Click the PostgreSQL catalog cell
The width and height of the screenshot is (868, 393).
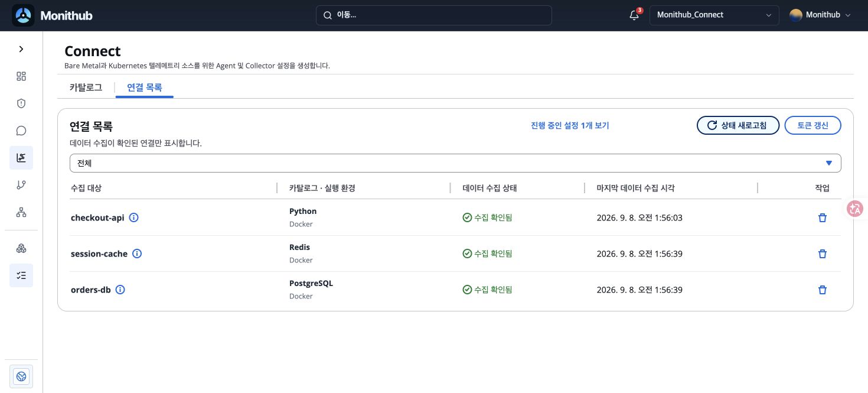(311, 283)
